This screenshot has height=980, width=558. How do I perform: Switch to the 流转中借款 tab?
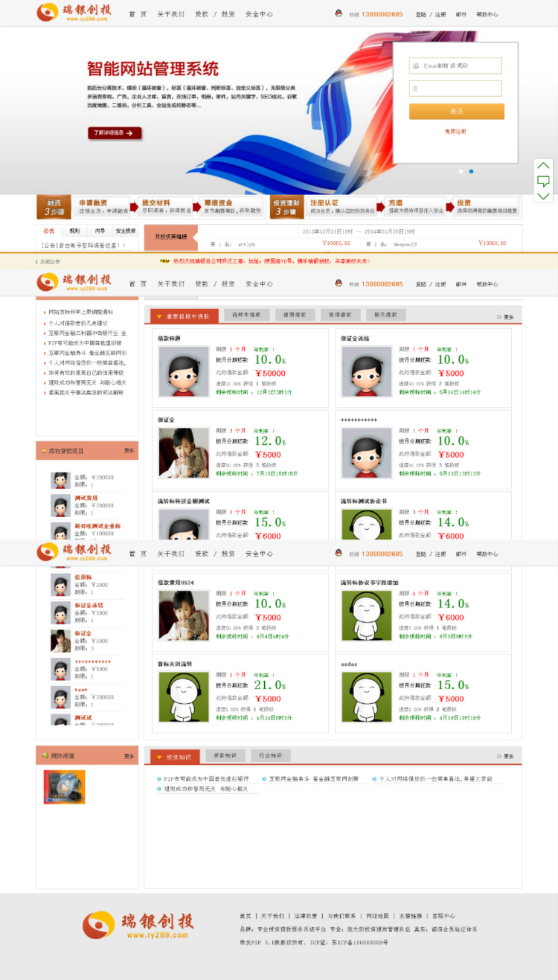(x=245, y=315)
